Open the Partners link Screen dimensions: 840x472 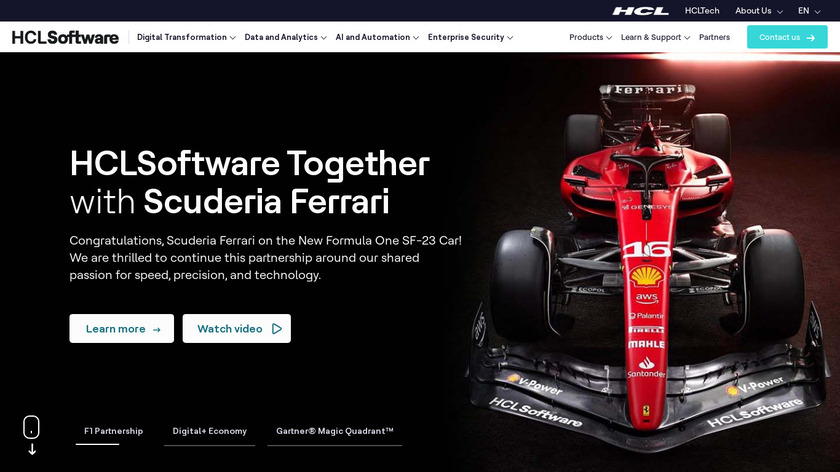[x=714, y=37]
